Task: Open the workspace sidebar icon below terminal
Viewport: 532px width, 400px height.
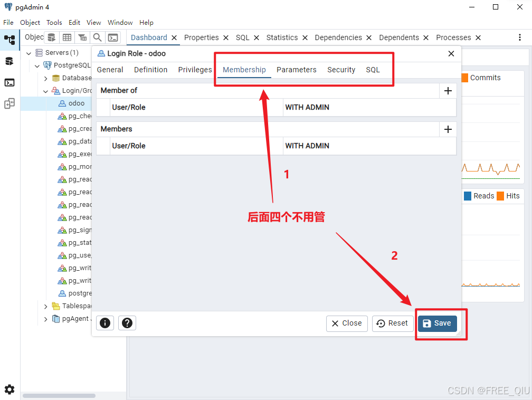Action: pyautogui.click(x=9, y=103)
